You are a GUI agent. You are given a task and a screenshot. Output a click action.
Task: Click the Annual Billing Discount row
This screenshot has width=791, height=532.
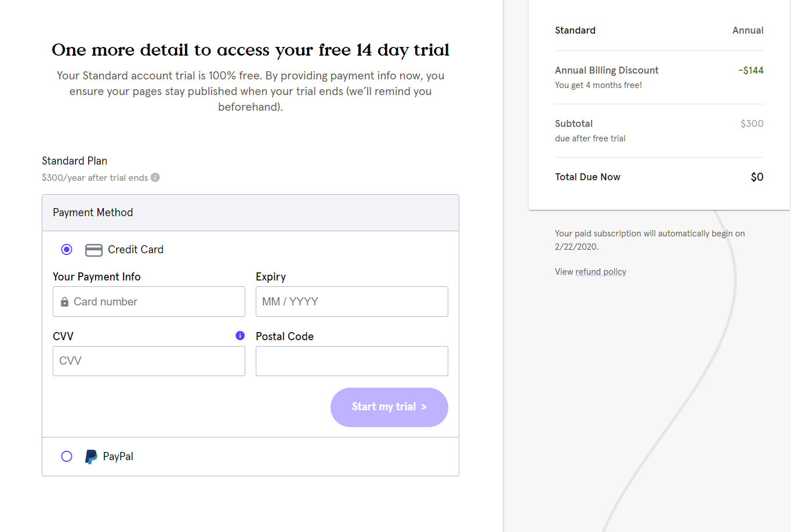[x=607, y=71]
